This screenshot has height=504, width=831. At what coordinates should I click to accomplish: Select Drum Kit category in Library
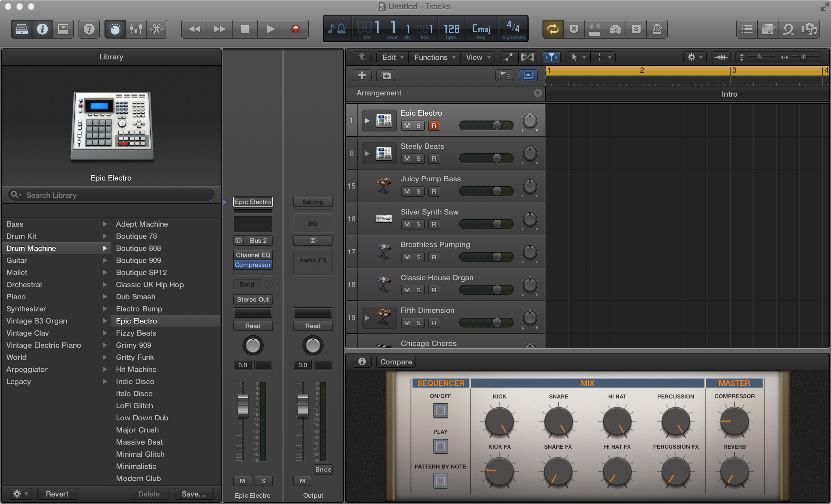(56, 236)
